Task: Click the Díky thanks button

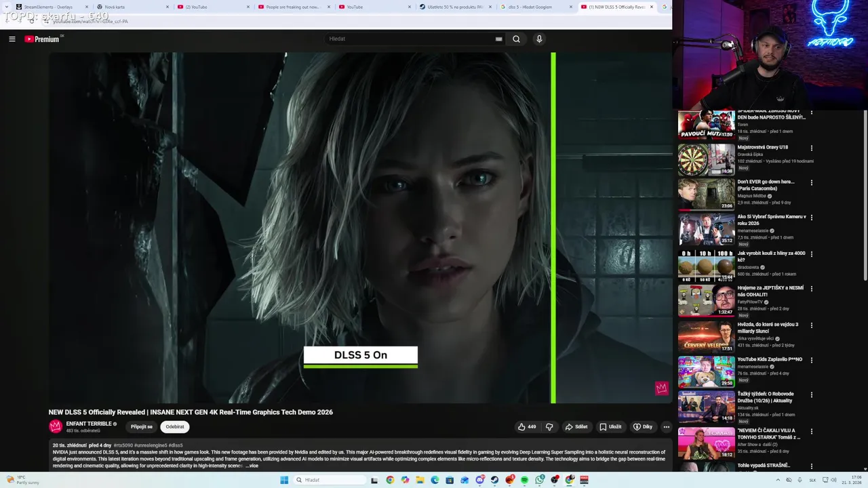Action: click(x=643, y=427)
